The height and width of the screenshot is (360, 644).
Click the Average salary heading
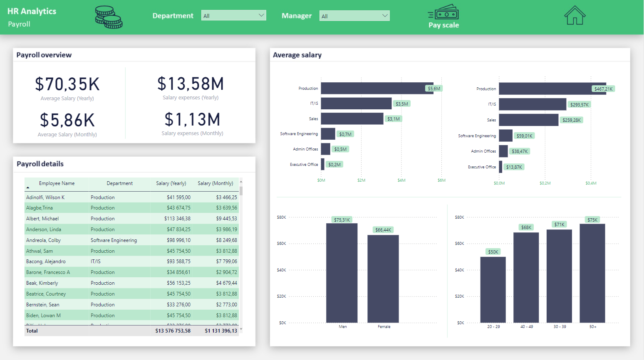click(297, 55)
